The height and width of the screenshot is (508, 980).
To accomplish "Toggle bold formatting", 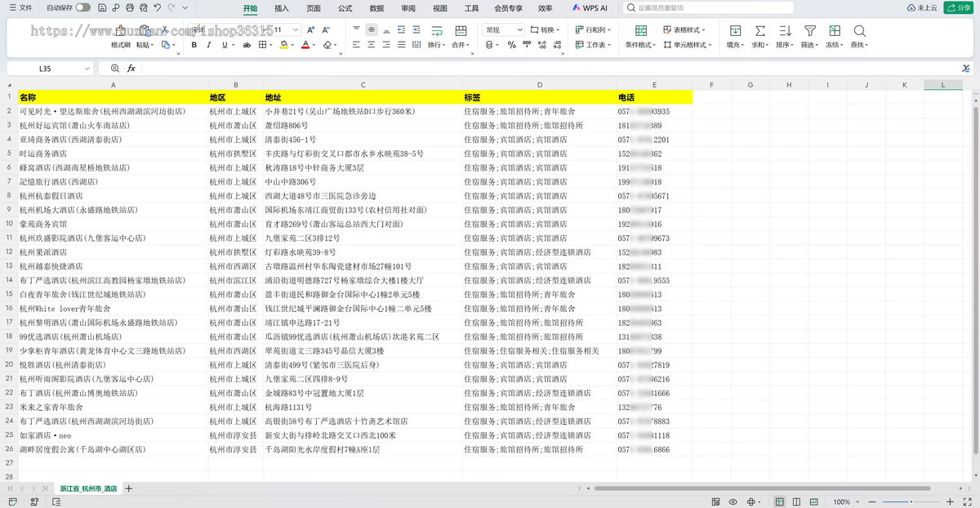I will tap(194, 45).
